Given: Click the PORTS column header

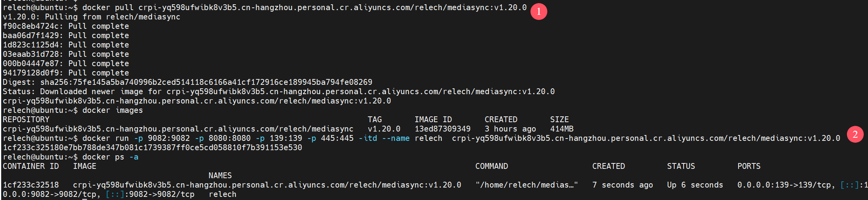Looking at the screenshot, I should [749, 166].
